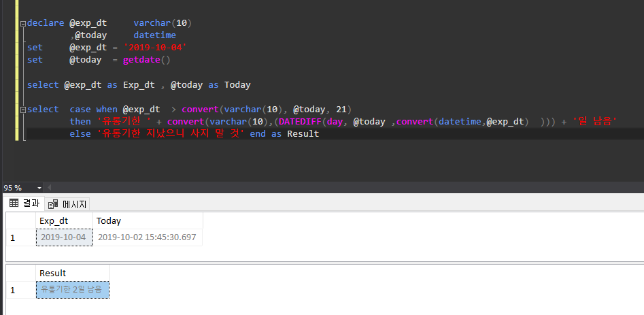Click the getdate function in the editor
The width and height of the screenshot is (644, 315).
[141, 60]
